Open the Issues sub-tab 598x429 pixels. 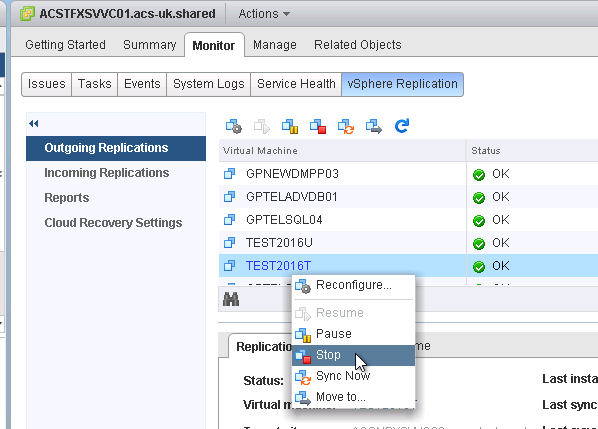click(47, 84)
